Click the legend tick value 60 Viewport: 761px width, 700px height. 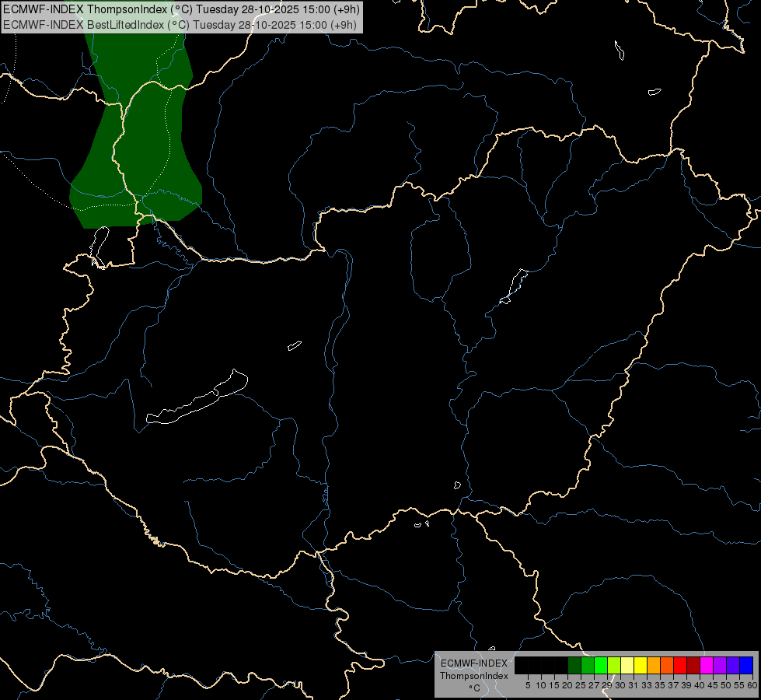[752, 685]
